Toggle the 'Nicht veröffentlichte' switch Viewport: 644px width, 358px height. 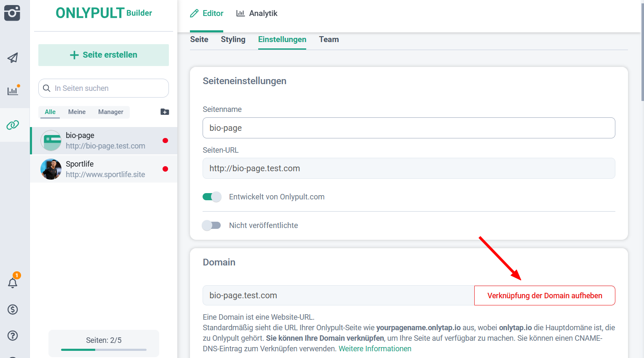212,225
